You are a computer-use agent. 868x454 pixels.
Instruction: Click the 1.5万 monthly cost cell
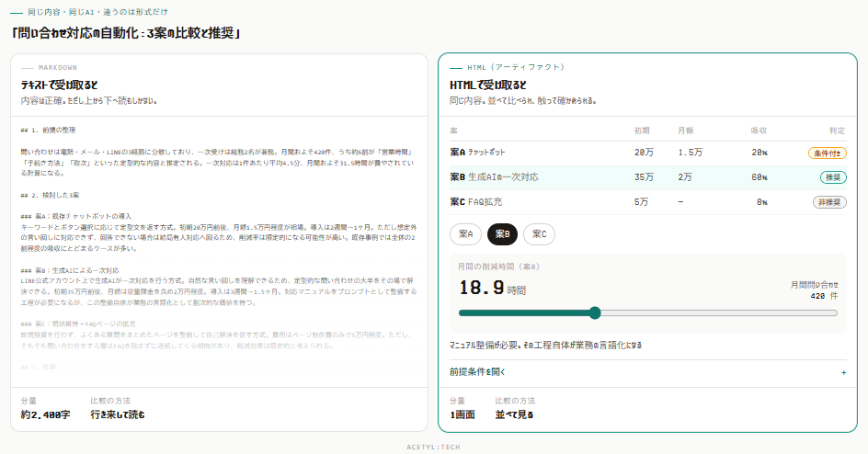click(690, 152)
